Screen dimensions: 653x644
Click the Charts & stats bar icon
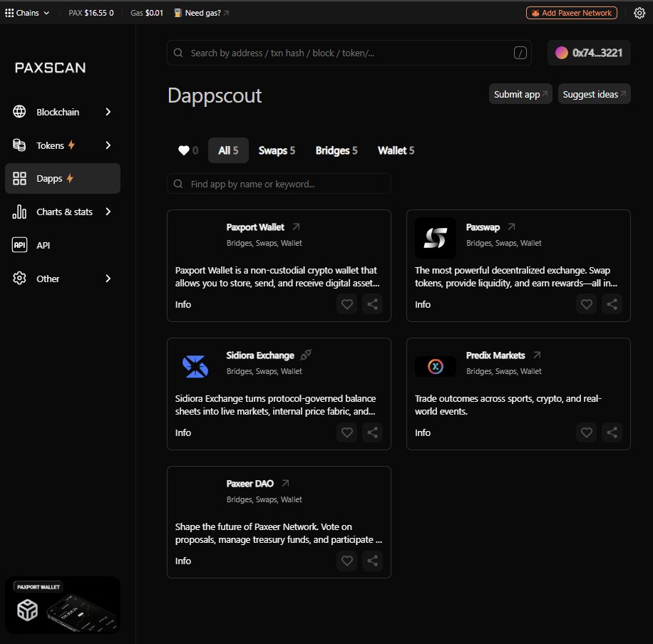click(19, 212)
